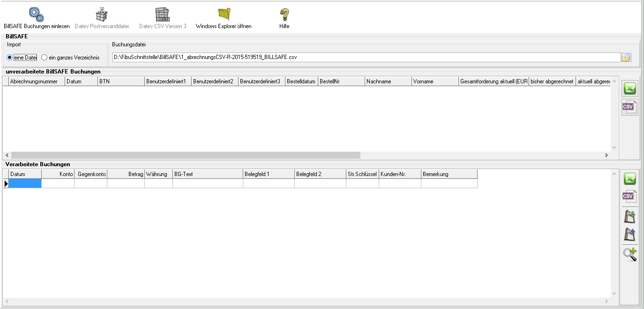
Task: Click the BG-Text column header
Action: click(x=207, y=174)
